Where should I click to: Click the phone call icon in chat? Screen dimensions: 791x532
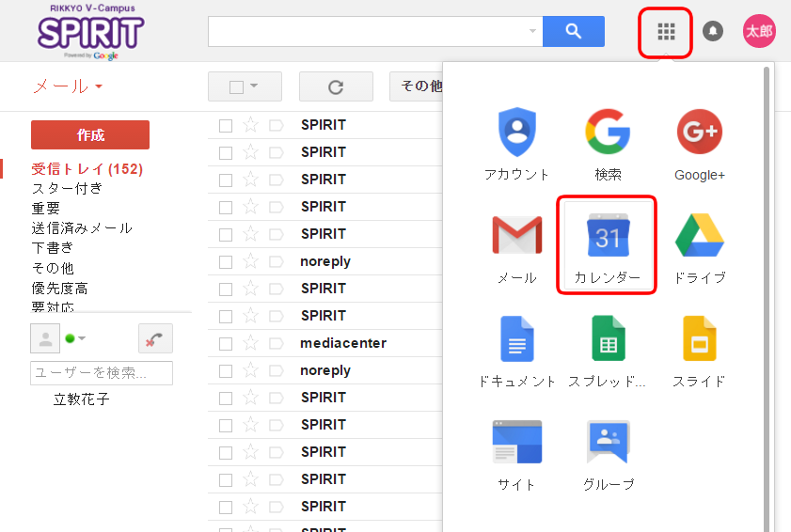(x=155, y=338)
